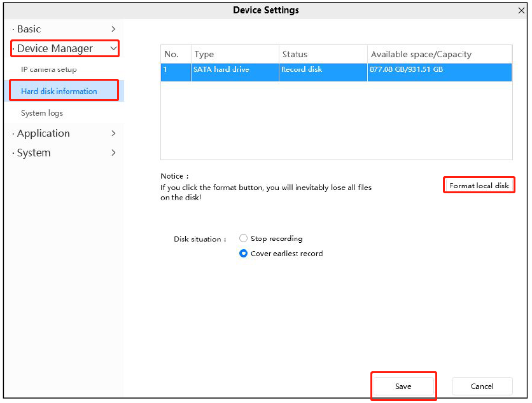Save the hard disk settings
Viewport: 532px width, 403px height.
coord(403,386)
